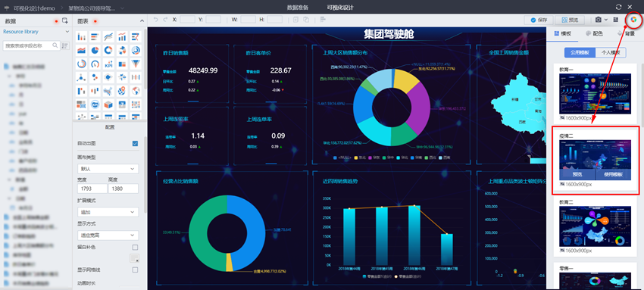Click the 留白补色 color swatch box
644x290 pixels.
pyautogui.click(x=134, y=258)
